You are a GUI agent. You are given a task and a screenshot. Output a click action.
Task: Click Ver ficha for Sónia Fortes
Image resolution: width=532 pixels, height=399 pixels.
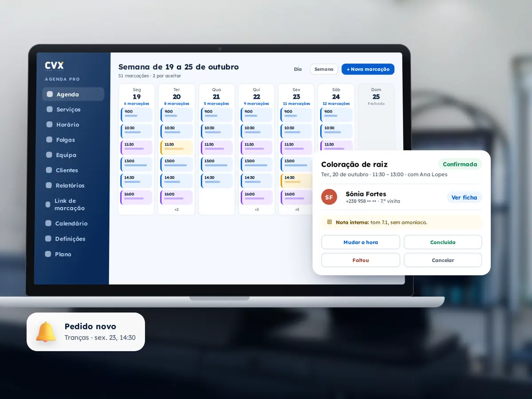464,197
